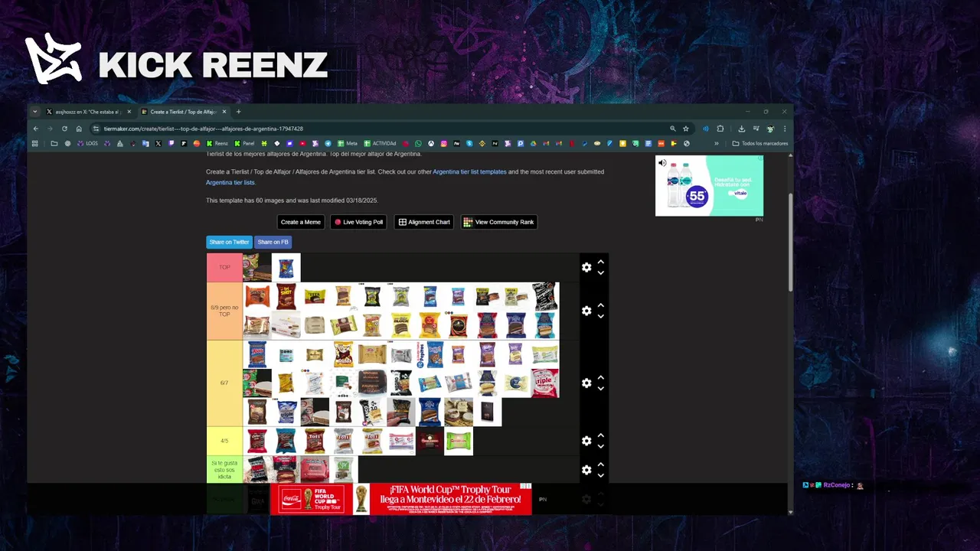Open the Vitale water bottle advertisement
The width and height of the screenshot is (980, 551).
[x=709, y=186]
